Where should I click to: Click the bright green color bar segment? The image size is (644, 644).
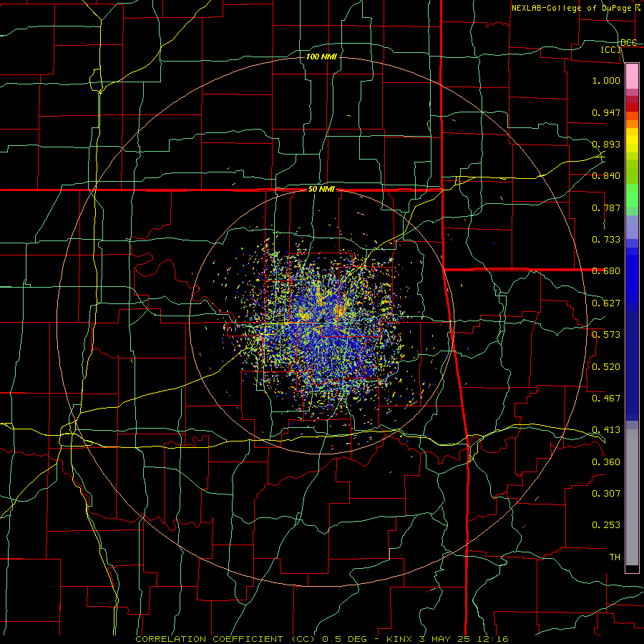click(x=632, y=195)
